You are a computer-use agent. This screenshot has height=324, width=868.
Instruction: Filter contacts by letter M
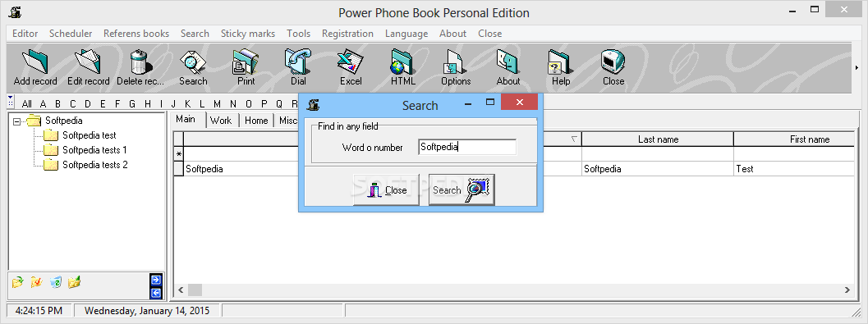(217, 103)
